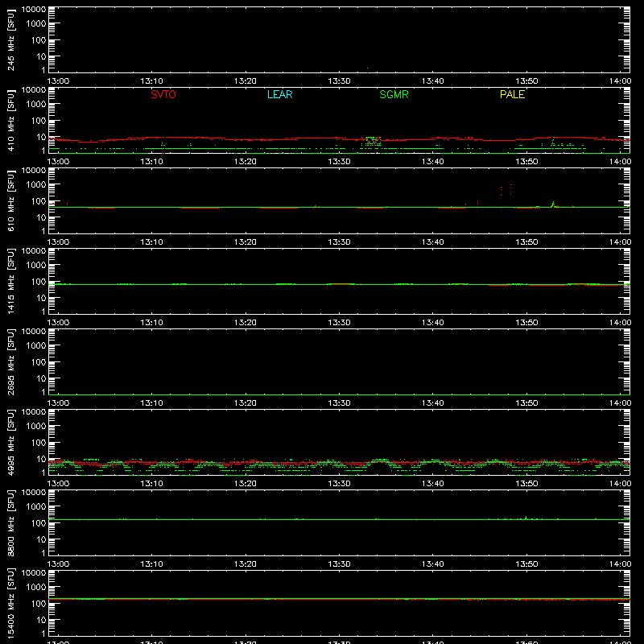Click 13:10 tick label under 2695 MHz plot
This screenshot has width=644, height=644.
(152, 403)
